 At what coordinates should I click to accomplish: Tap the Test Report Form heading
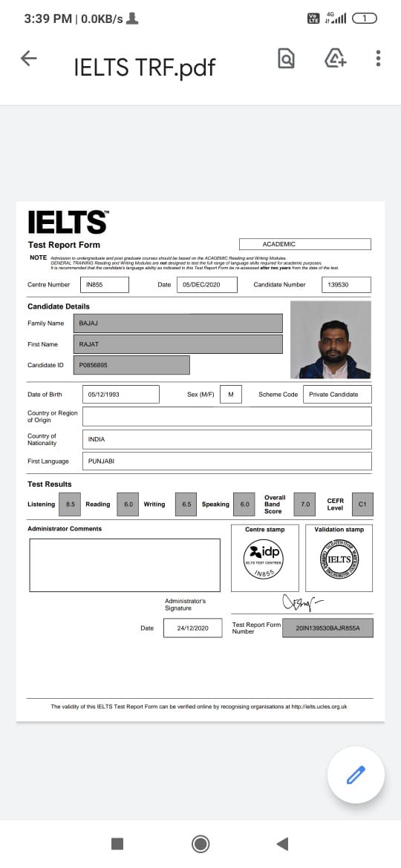pos(65,245)
